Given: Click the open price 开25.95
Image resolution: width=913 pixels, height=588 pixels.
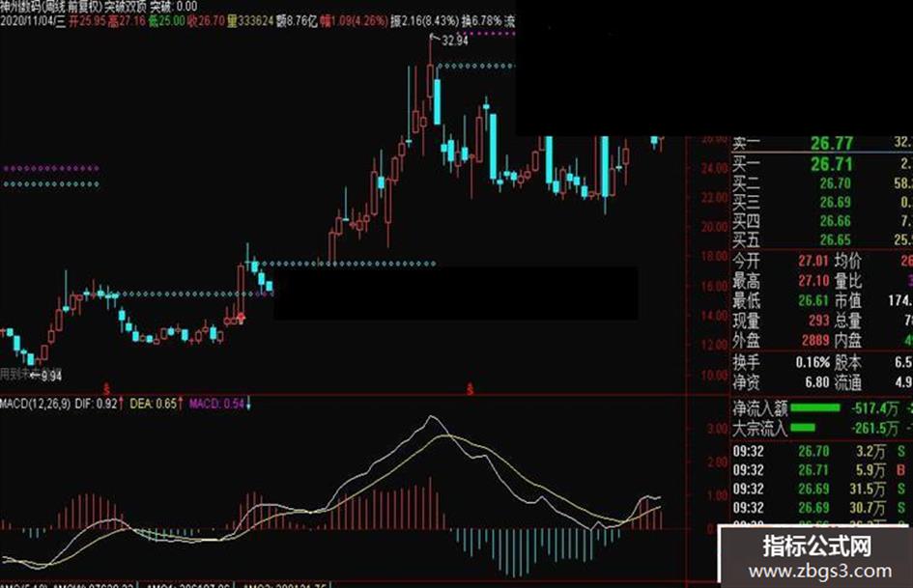Looking at the screenshot, I should coord(87,21).
